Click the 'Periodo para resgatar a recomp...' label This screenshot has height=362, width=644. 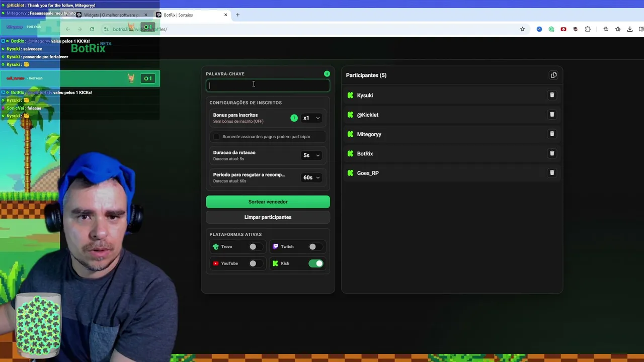point(249,175)
